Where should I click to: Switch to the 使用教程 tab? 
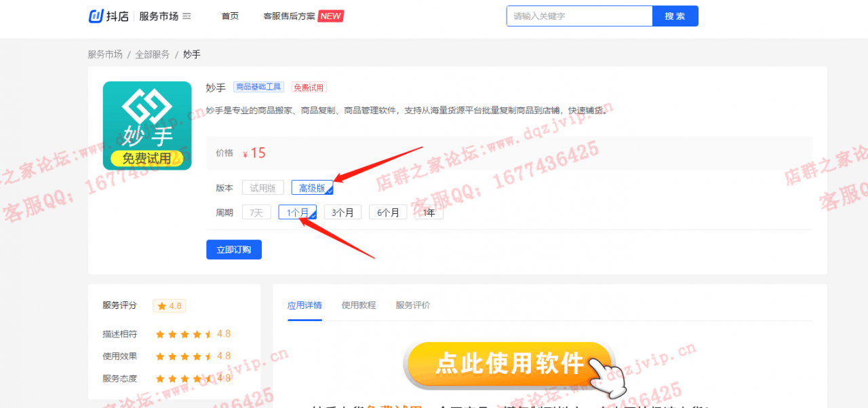(x=359, y=305)
